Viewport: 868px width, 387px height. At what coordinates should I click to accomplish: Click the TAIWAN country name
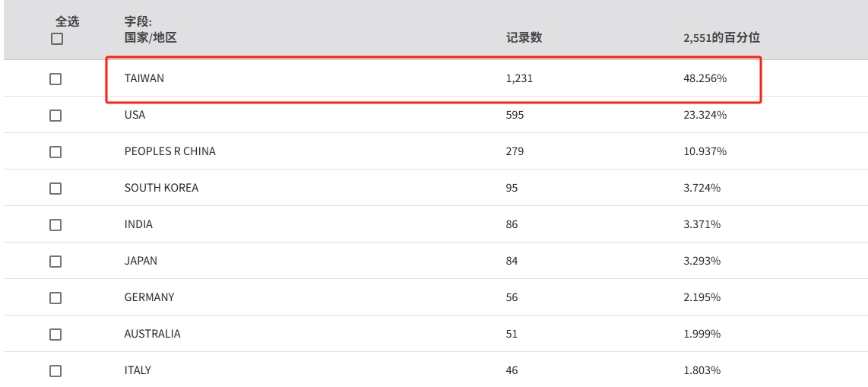coord(144,78)
